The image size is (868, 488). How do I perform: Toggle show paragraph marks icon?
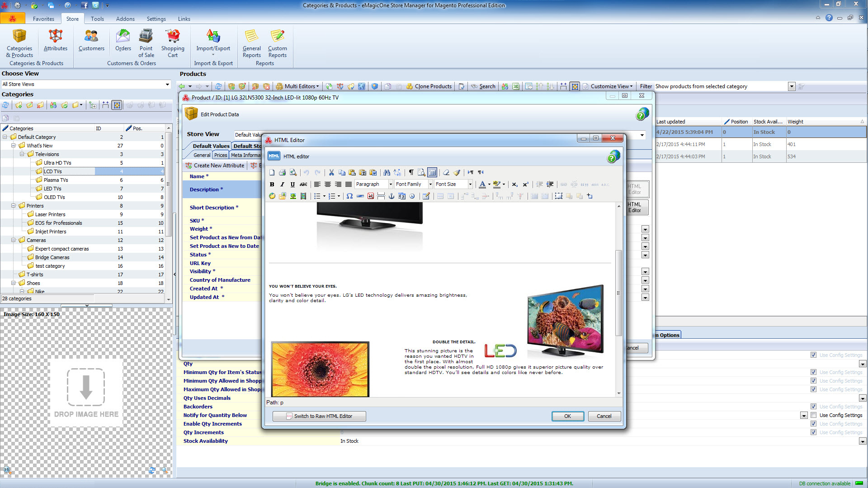pos(411,172)
